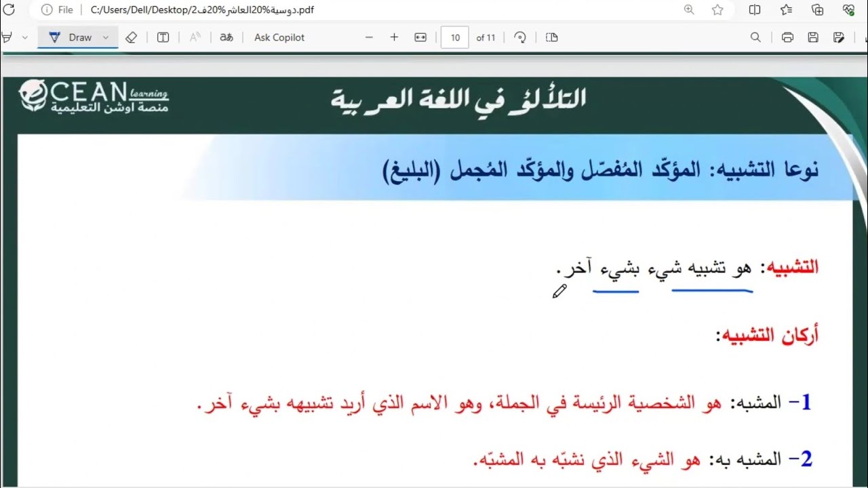
Task: Zoom out with the minus icon
Action: (369, 37)
